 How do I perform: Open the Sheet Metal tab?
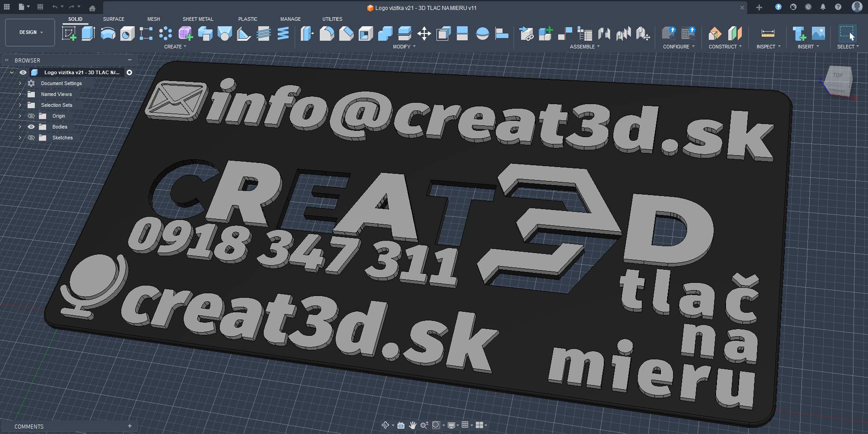tap(198, 19)
